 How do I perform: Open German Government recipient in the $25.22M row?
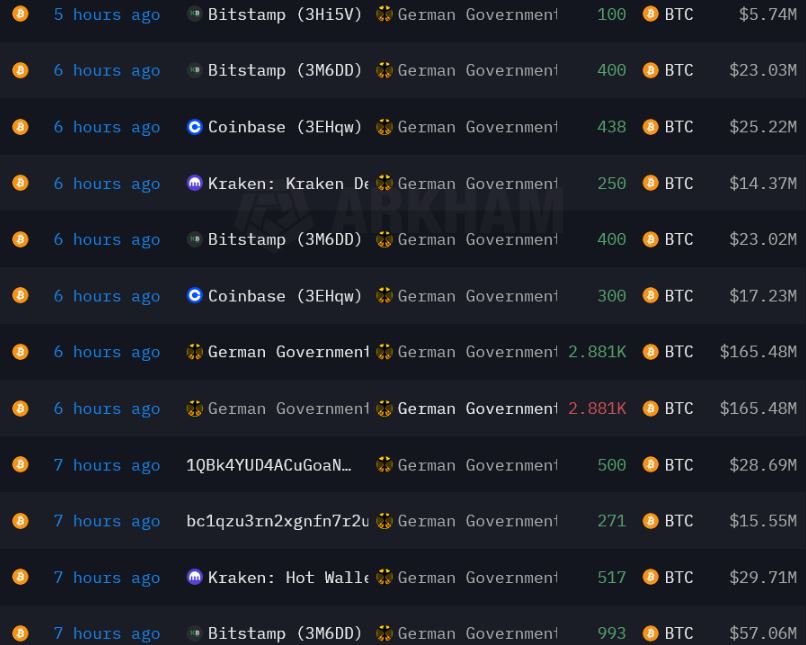[x=478, y=127]
